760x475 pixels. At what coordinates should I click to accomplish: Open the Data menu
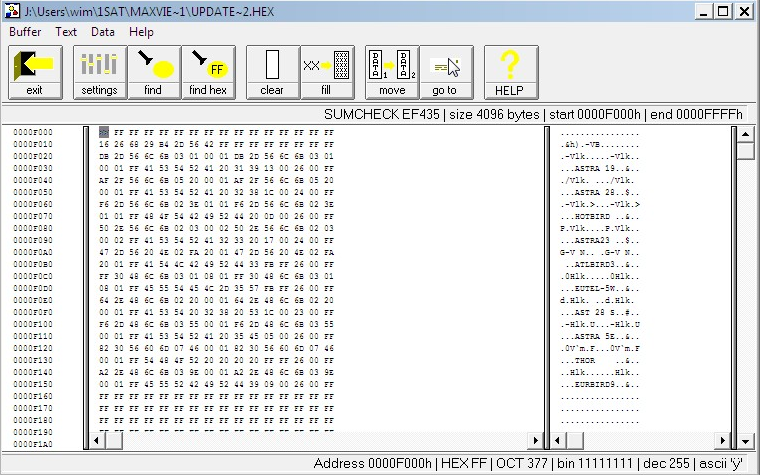[x=103, y=32]
